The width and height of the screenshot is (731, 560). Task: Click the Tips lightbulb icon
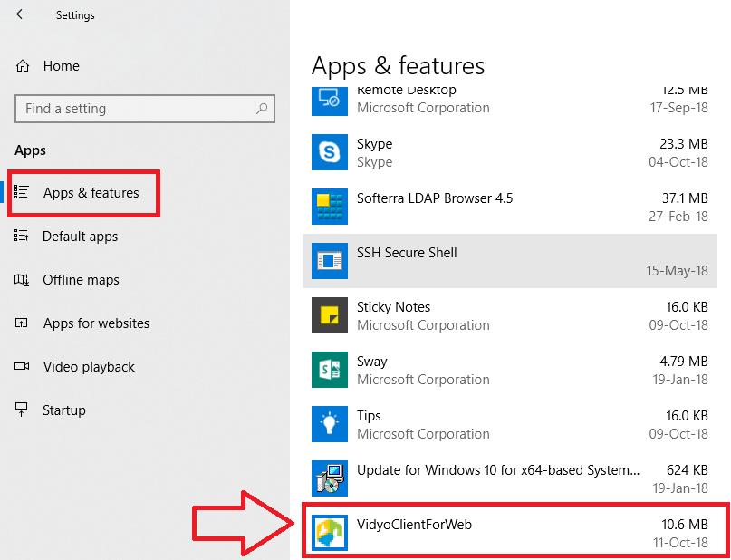coord(330,424)
